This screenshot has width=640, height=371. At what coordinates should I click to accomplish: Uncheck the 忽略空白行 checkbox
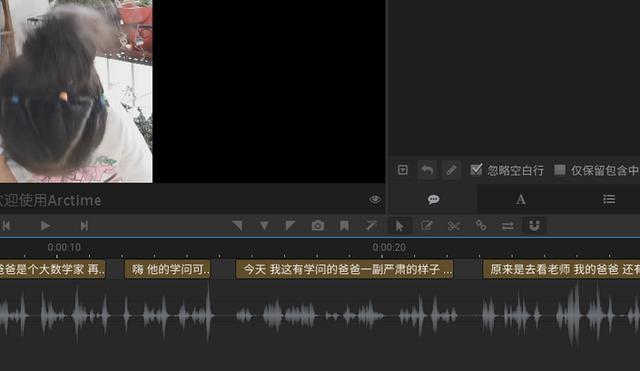476,169
